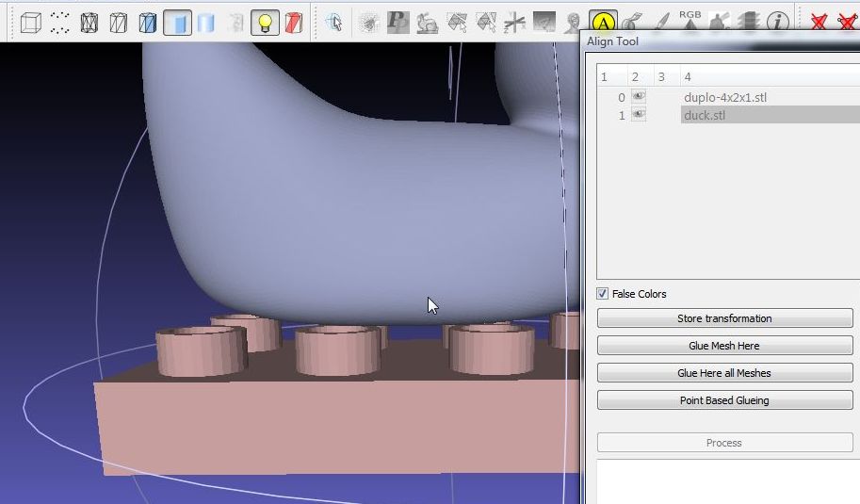Toggle the False Colors checkbox
Image resolution: width=860 pixels, height=504 pixels.
(x=602, y=293)
